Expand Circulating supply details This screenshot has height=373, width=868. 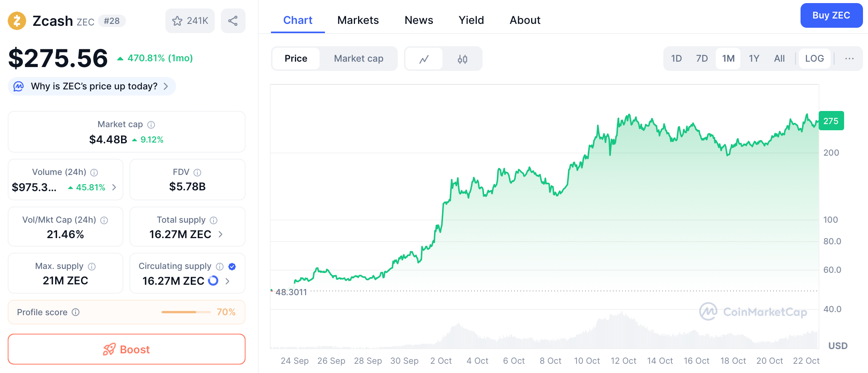click(228, 281)
